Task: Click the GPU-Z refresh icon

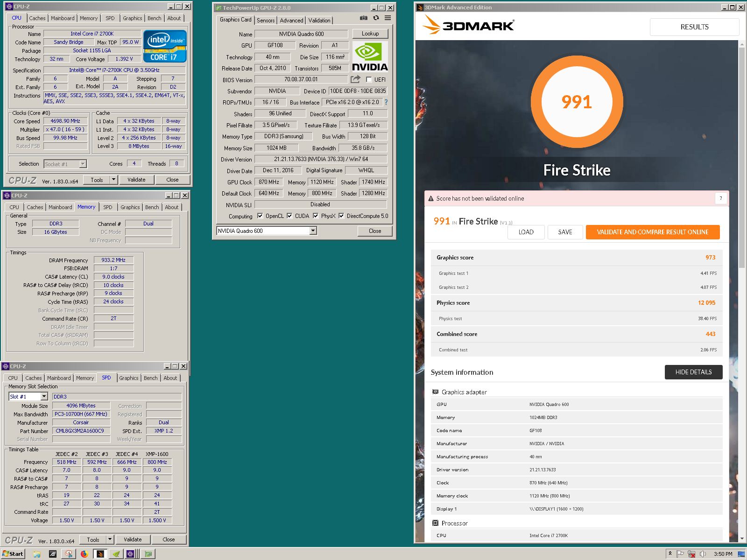Action: [376, 18]
